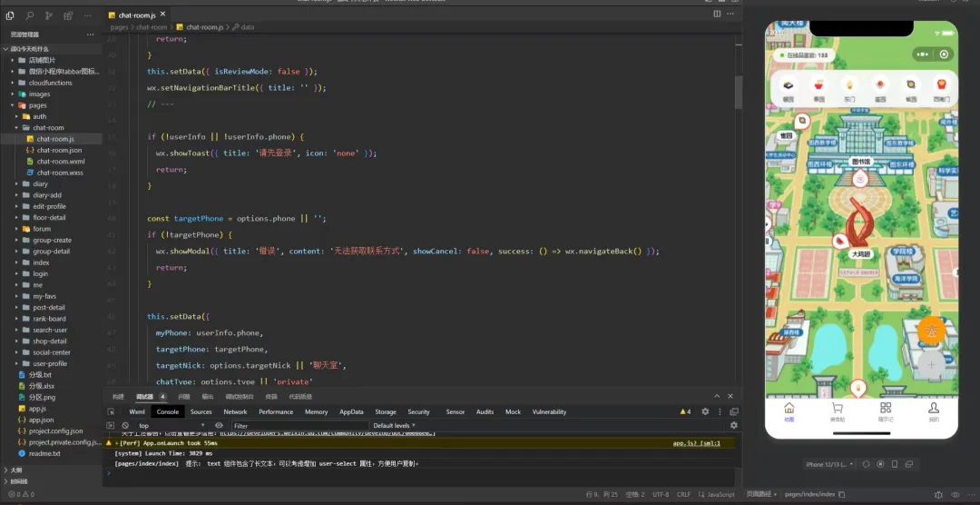
Task: Toggle the console eye live expression icon
Action: [220, 425]
